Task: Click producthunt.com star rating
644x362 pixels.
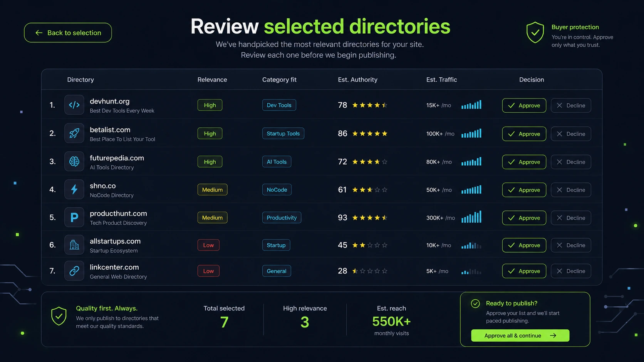Action: [370, 218]
